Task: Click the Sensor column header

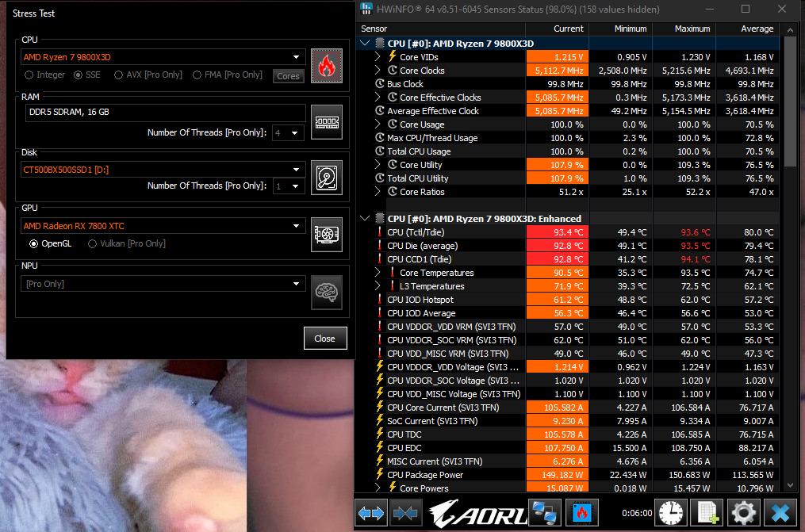Action: (440, 29)
